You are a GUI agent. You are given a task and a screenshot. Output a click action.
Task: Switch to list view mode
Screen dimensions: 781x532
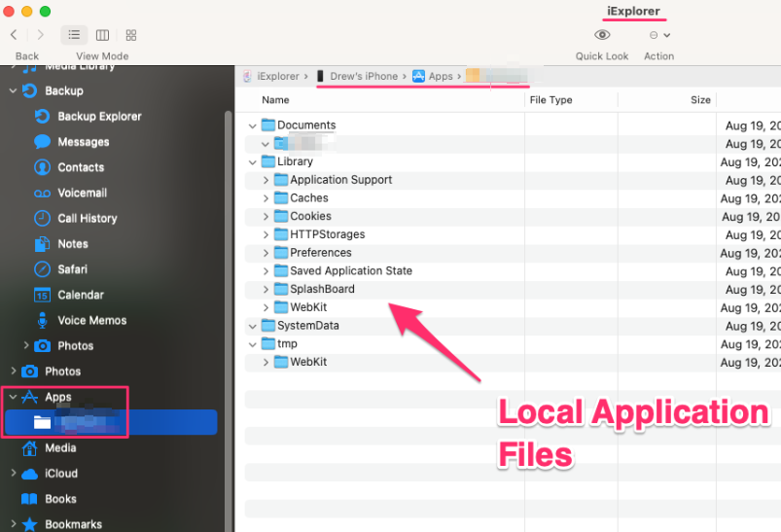(x=74, y=35)
